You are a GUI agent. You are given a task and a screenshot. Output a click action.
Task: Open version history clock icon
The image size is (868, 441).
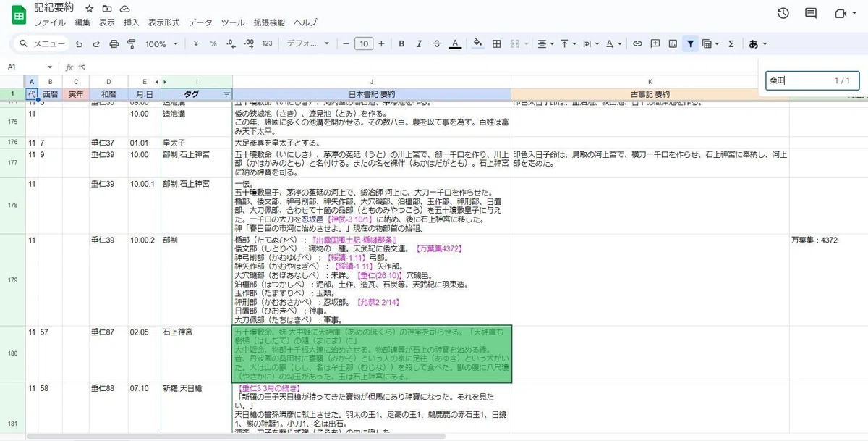click(x=783, y=13)
